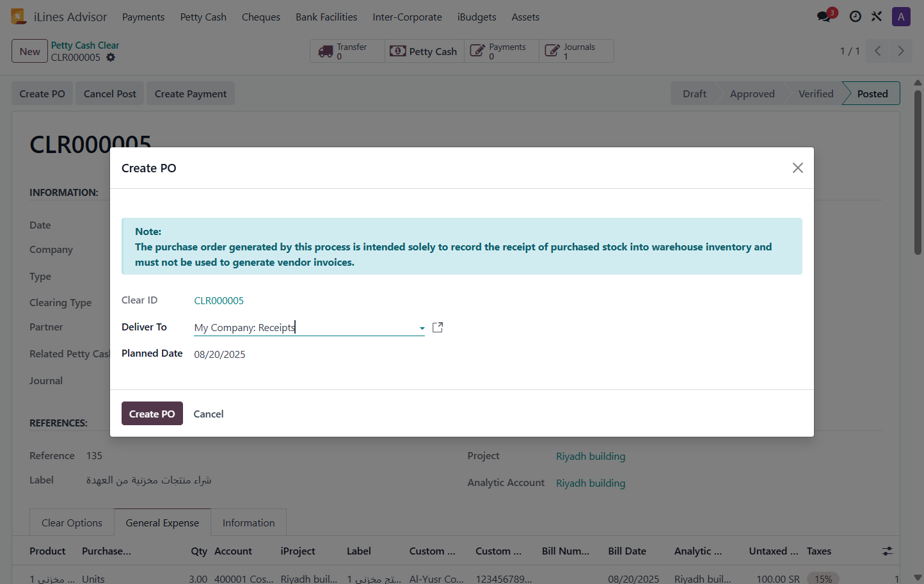Viewport: 924px width, 584px height.
Task: Expand the Deliver To dropdown arrow
Action: click(x=422, y=328)
